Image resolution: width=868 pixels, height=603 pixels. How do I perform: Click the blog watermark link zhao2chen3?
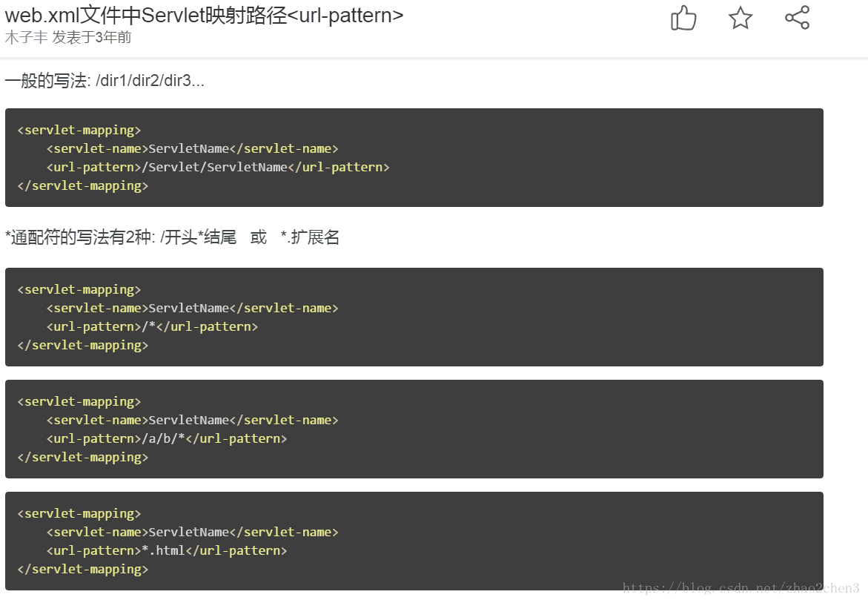[741, 588]
